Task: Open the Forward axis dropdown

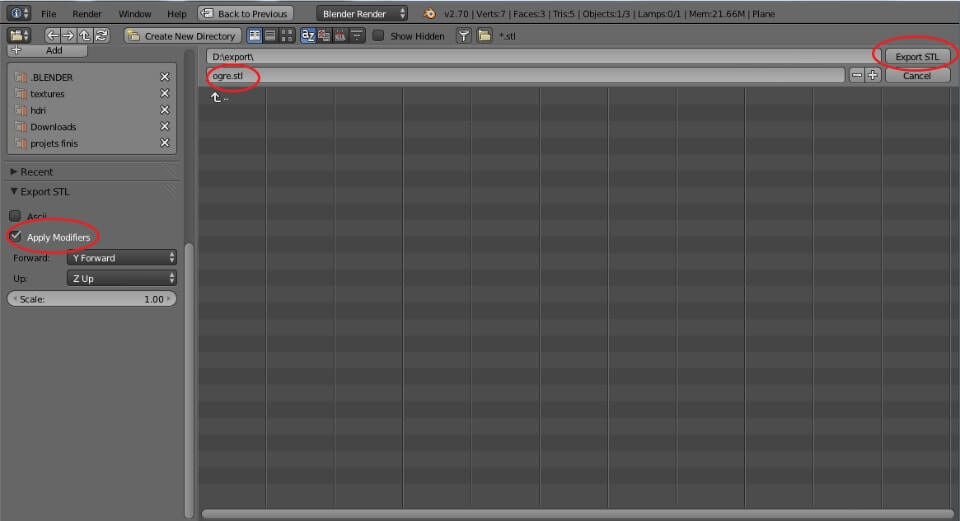Action: point(122,258)
